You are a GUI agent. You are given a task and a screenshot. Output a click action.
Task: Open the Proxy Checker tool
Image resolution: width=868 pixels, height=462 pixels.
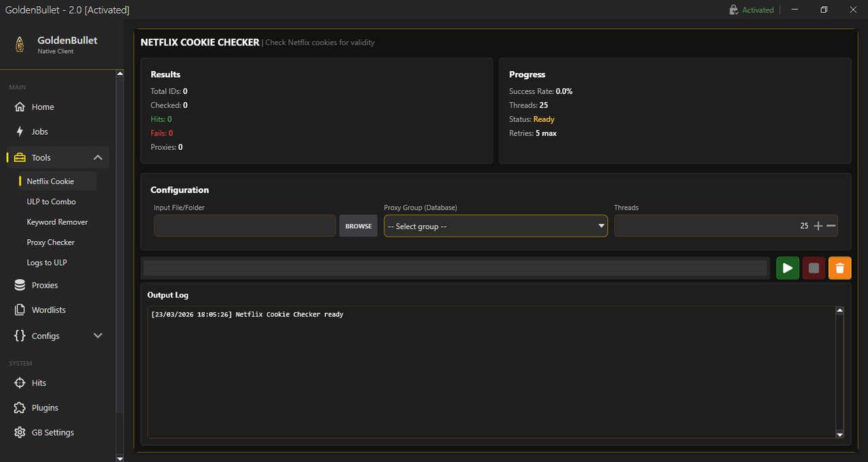pyautogui.click(x=51, y=243)
